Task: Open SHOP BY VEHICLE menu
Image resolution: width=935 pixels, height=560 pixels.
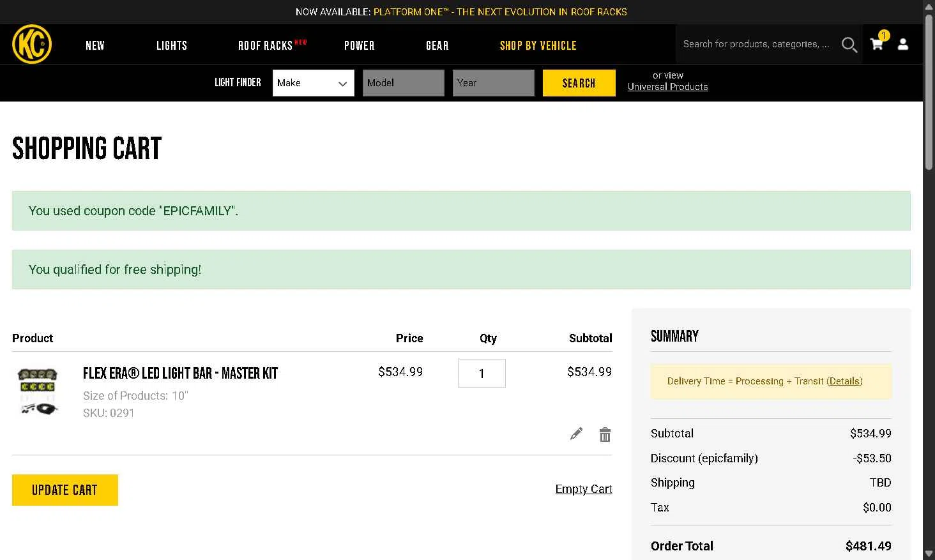Action: pyautogui.click(x=538, y=45)
